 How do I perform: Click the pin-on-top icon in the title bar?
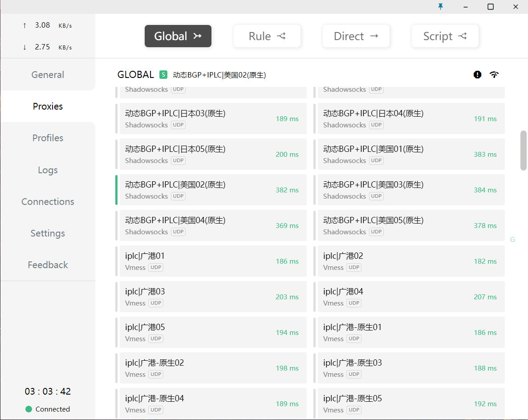coord(440,7)
